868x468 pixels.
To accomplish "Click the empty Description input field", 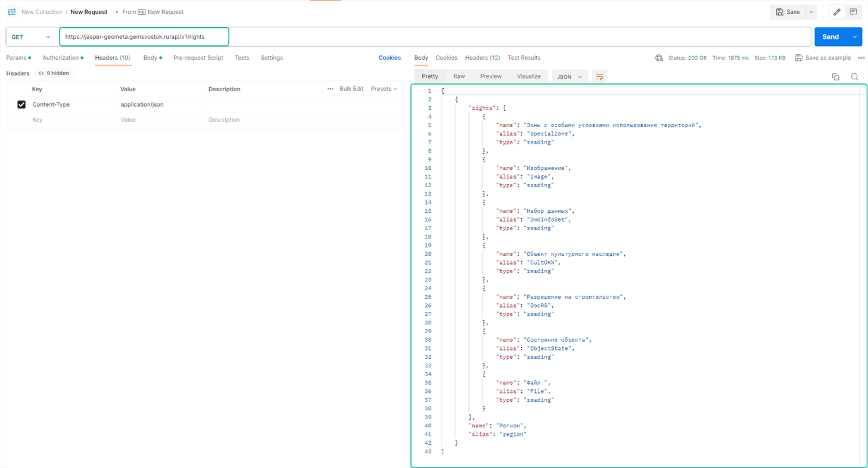I will coord(303,120).
